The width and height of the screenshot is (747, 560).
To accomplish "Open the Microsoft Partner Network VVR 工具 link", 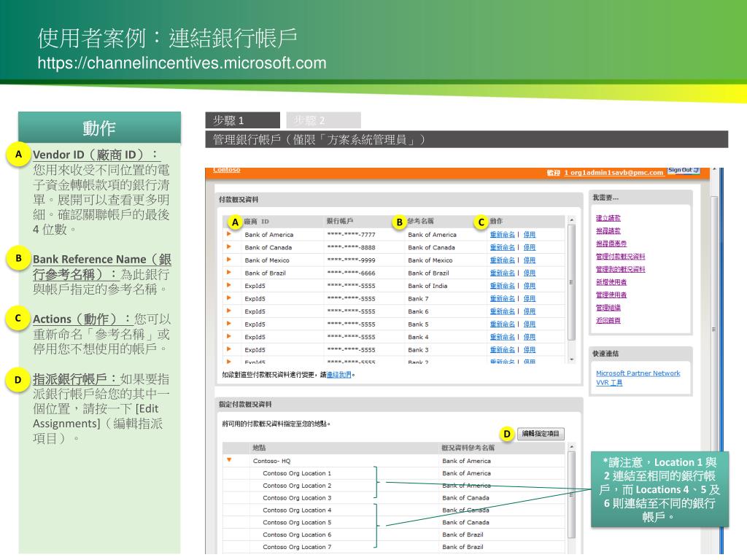I will click(x=638, y=378).
